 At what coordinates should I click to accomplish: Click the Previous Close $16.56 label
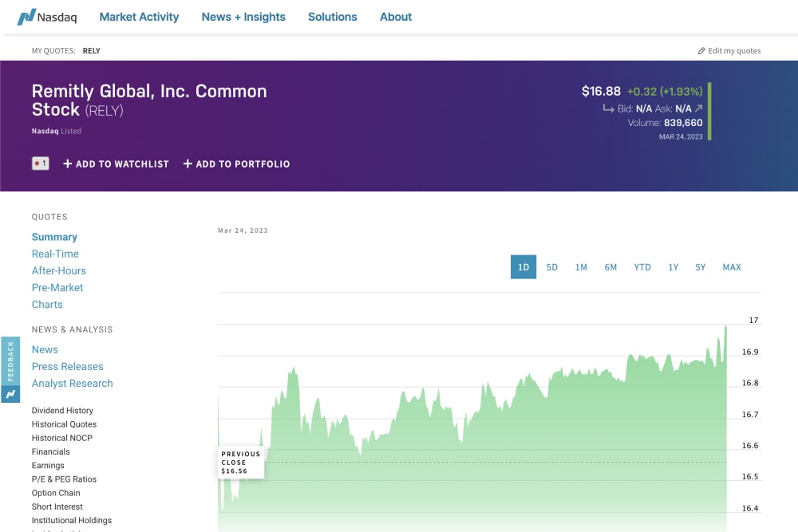click(x=241, y=463)
